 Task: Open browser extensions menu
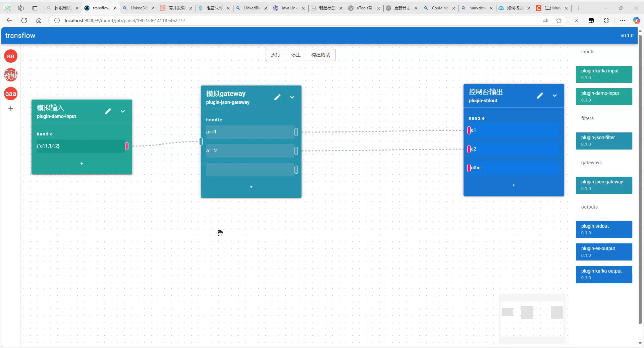[606, 20]
